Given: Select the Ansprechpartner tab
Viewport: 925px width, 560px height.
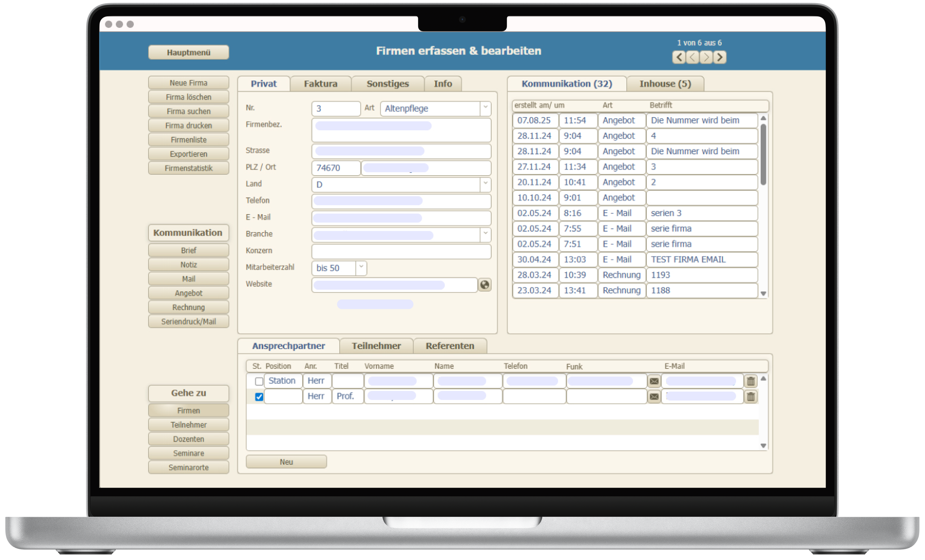Looking at the screenshot, I should click(288, 346).
